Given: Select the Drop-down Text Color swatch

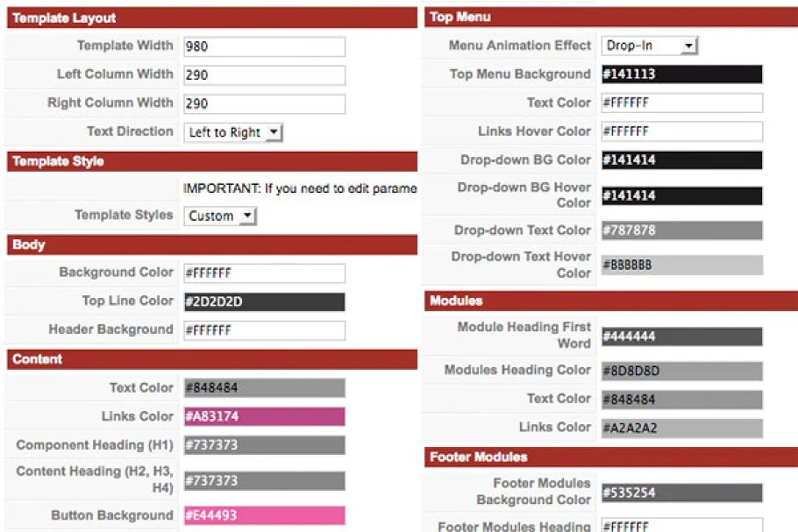Looking at the screenshot, I should [x=681, y=231].
